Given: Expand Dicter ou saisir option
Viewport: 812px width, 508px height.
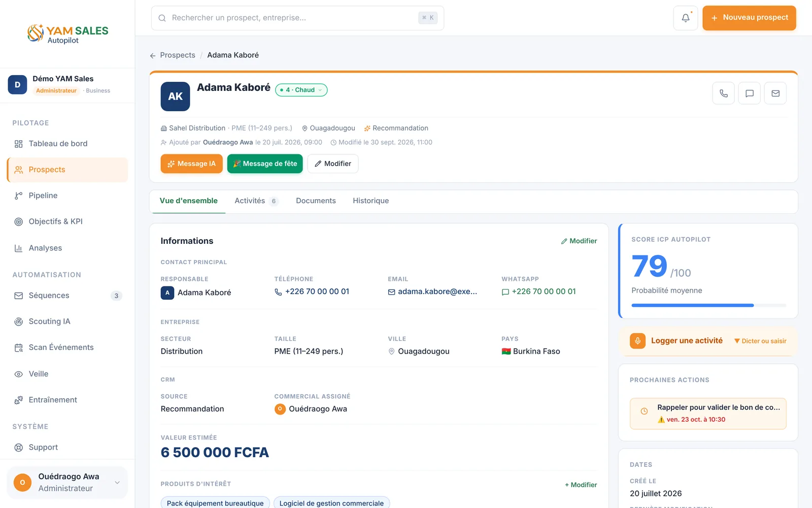Looking at the screenshot, I should (760, 341).
